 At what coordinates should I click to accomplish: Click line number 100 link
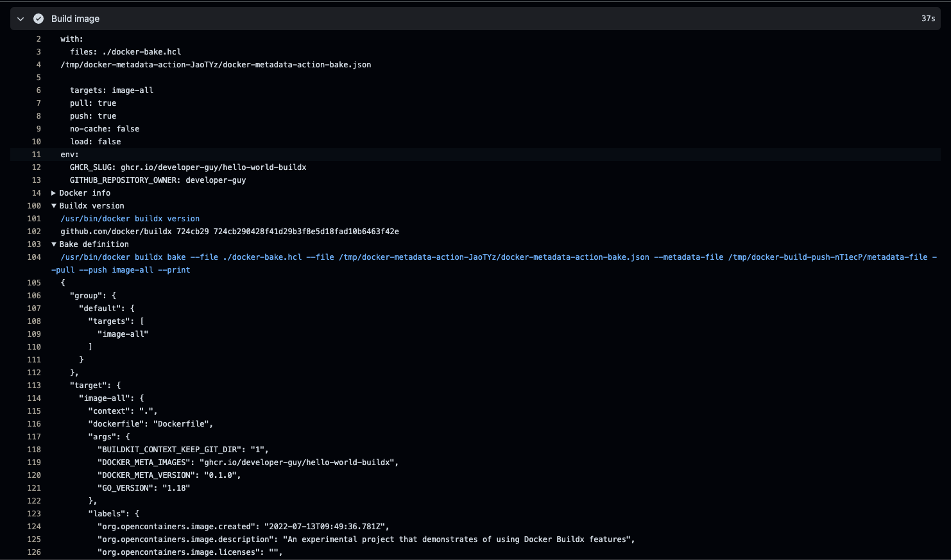34,206
